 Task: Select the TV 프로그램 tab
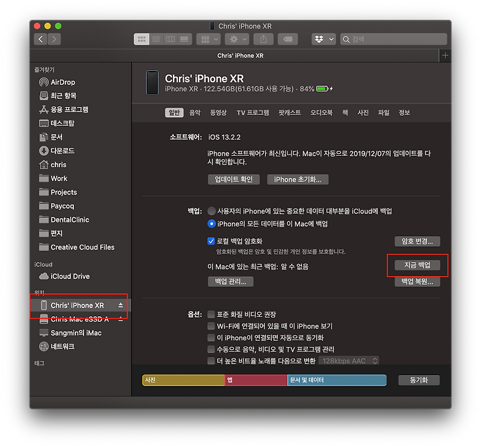253,113
